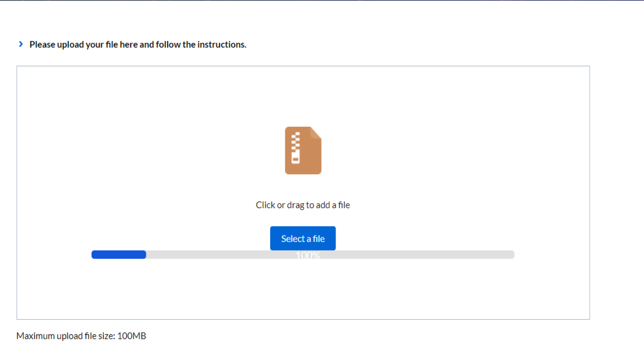
Task: Select the blue chevron before the upload instructions
Action: (21, 44)
